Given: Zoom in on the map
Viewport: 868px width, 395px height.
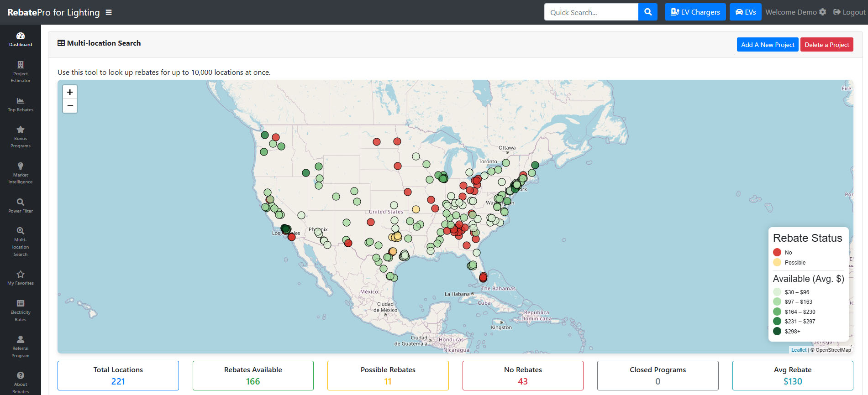Looking at the screenshot, I should tap(70, 92).
